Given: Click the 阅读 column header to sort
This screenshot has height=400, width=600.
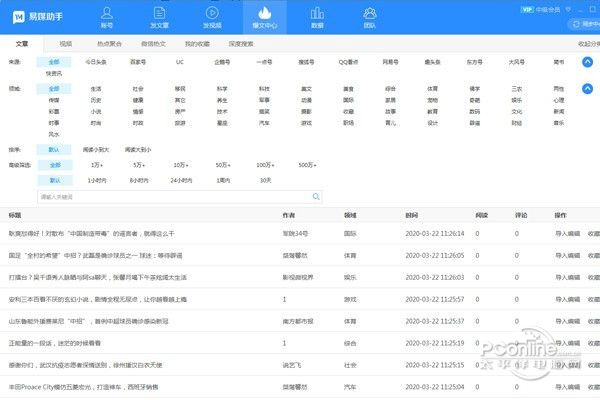Looking at the screenshot, I should point(480,215).
